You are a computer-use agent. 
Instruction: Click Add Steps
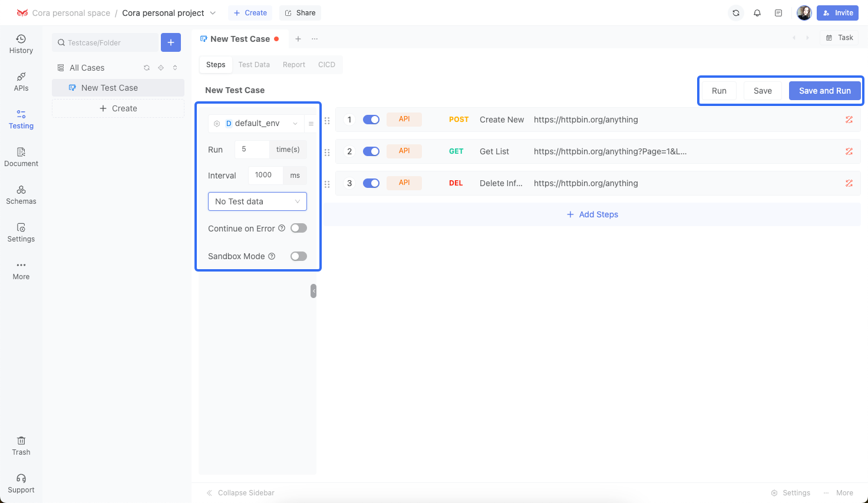[x=592, y=214]
